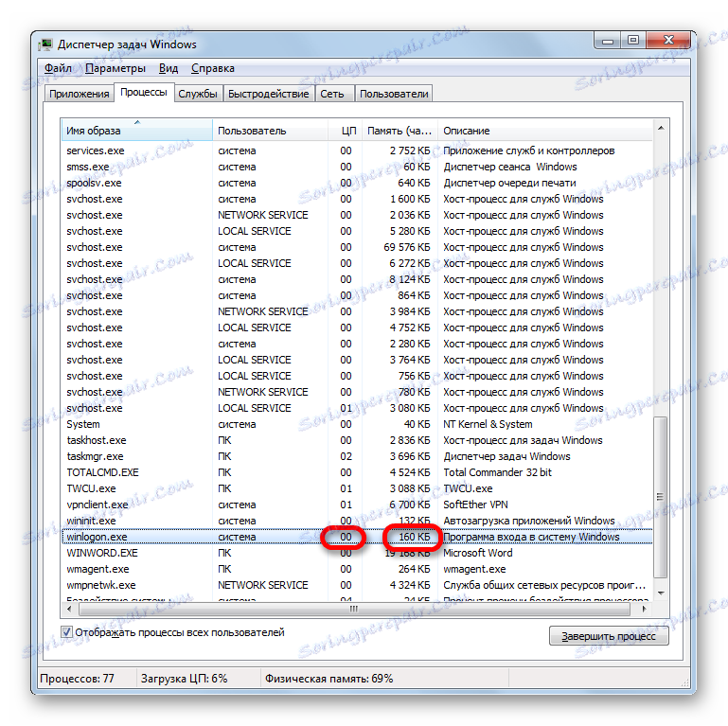Click the horizontal scrollbar left arrow
Image resolution: width=728 pixels, height=726 pixels.
69,609
